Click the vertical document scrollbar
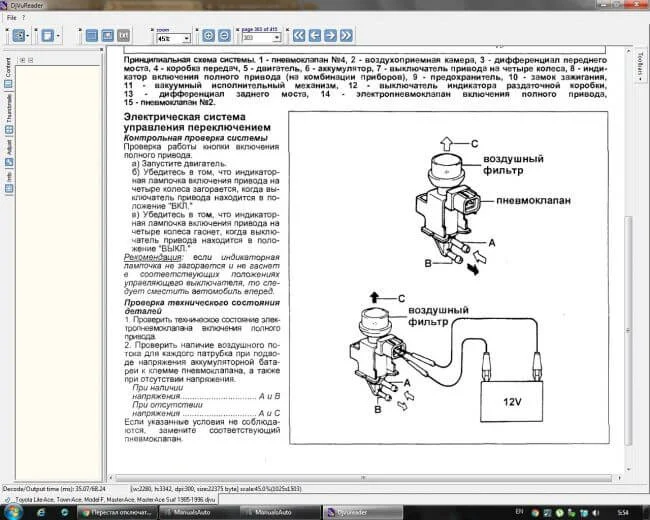 coord(628,300)
